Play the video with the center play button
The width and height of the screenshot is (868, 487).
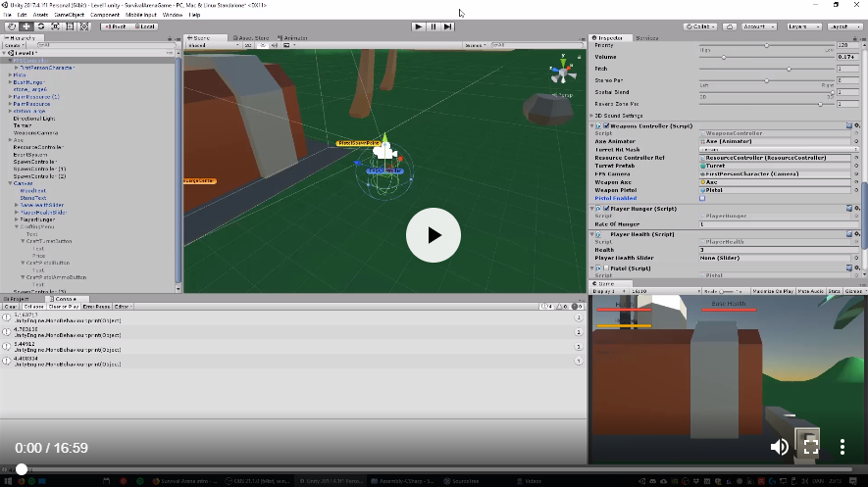point(434,235)
